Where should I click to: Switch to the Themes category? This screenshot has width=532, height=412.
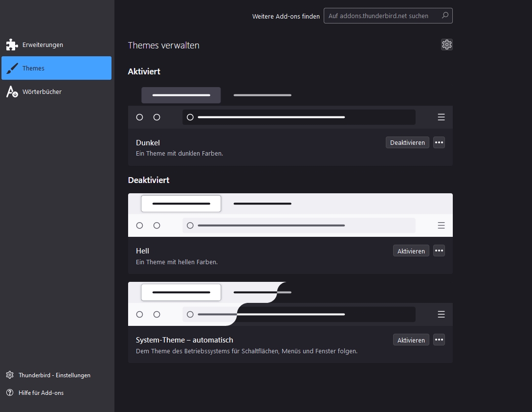(56, 69)
